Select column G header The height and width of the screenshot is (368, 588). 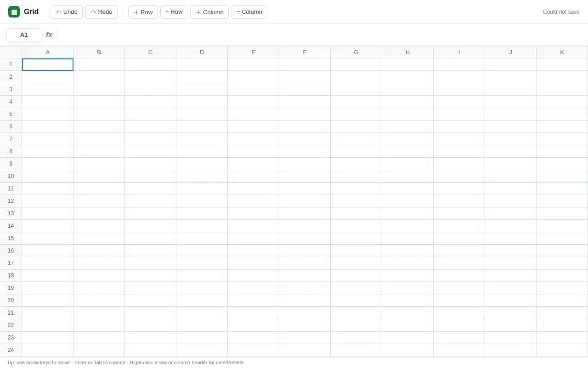356,52
